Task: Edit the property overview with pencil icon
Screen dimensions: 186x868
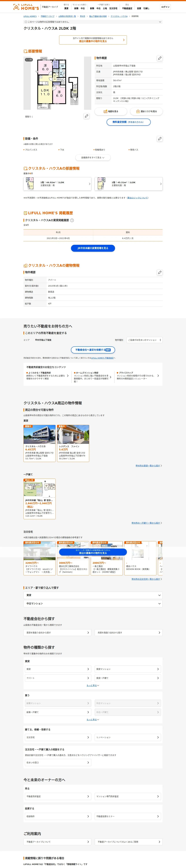Action: click(160, 58)
